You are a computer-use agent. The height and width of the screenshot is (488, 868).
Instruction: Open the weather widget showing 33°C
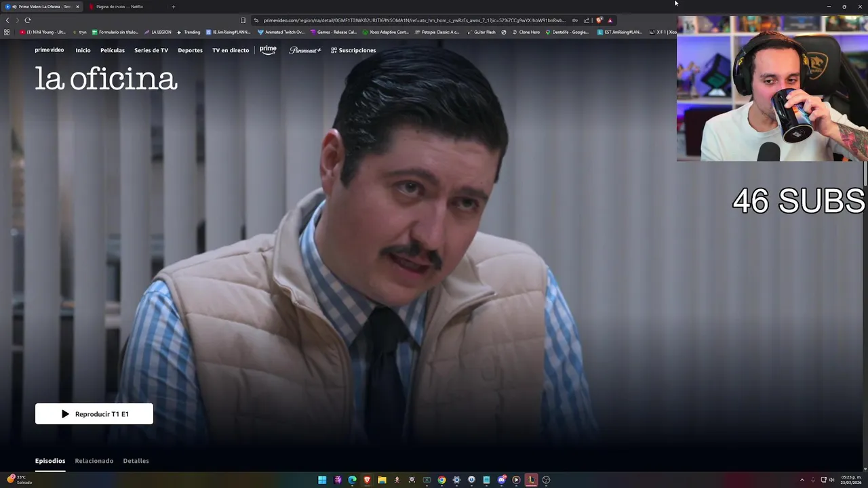pos(19,480)
